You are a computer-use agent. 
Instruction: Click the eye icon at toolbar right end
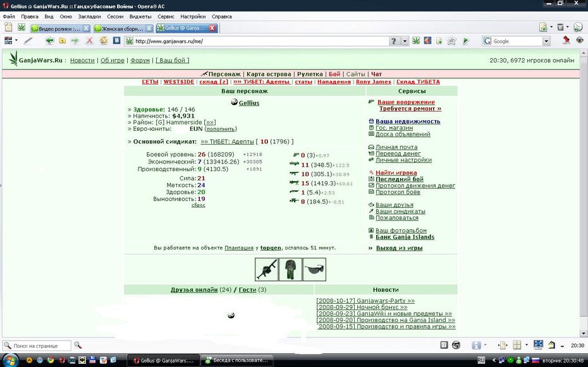pos(580,40)
